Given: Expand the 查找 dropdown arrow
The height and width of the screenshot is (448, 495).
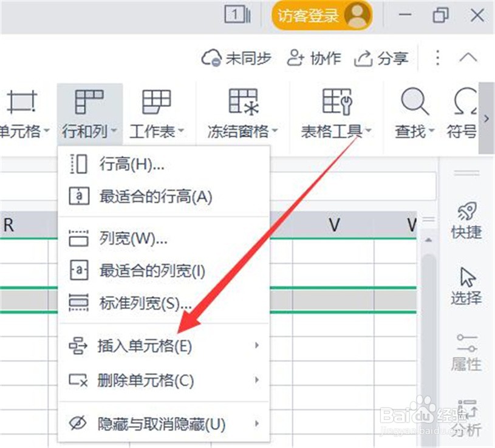Looking at the screenshot, I should coord(432,131).
